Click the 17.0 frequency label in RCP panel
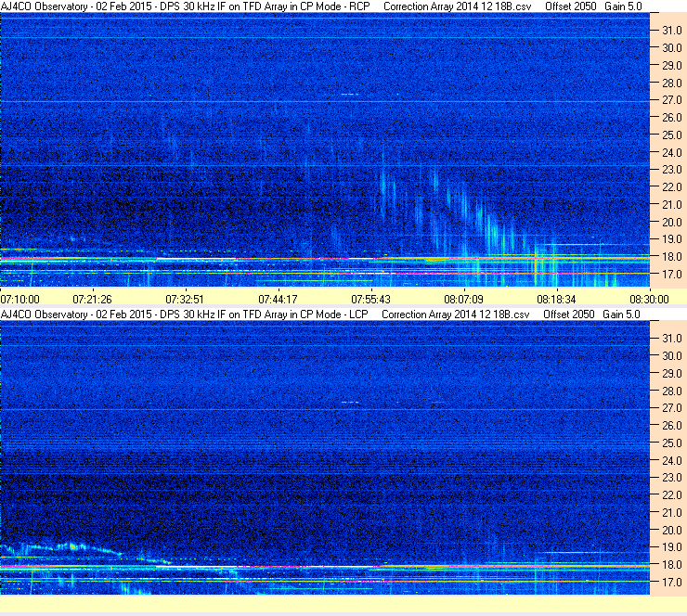This screenshot has height=616, width=687. click(x=671, y=275)
